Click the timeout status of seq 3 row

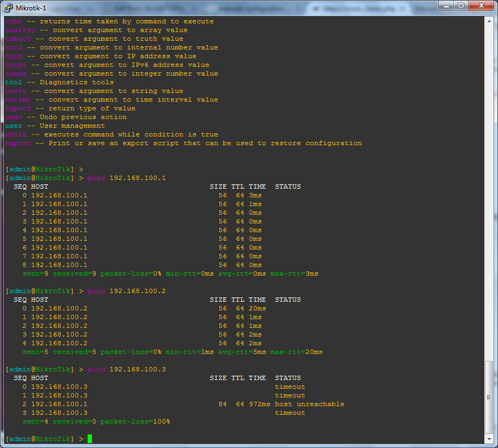[290, 413]
